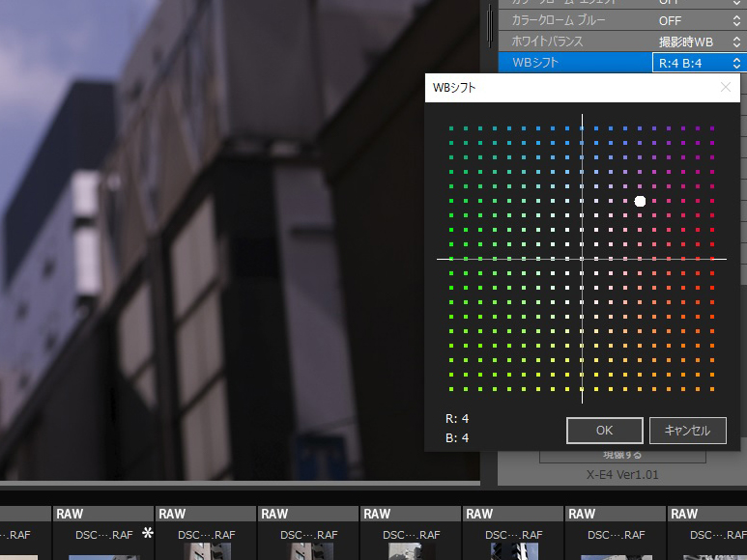The height and width of the screenshot is (560, 747).
Task: Select the third full RAW thumbnail in filmstrip
Action: (307, 533)
